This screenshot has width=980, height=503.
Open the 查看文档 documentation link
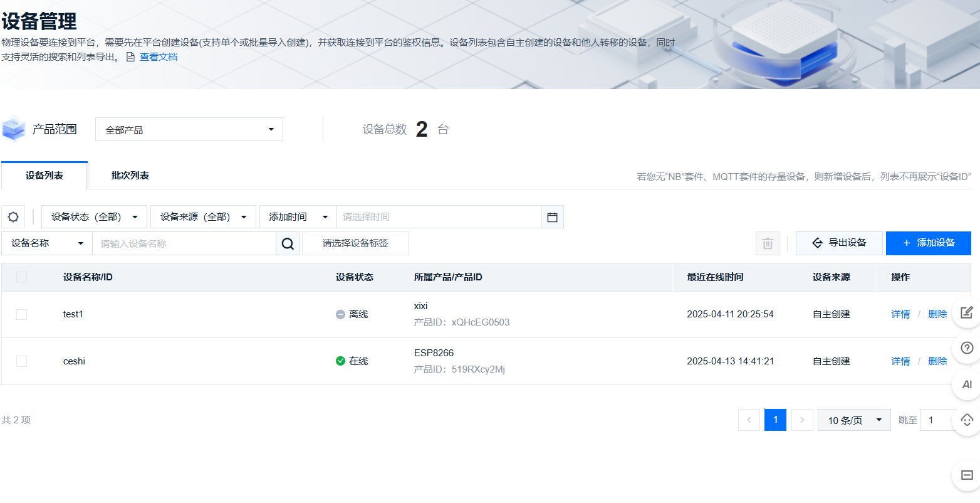click(x=158, y=56)
